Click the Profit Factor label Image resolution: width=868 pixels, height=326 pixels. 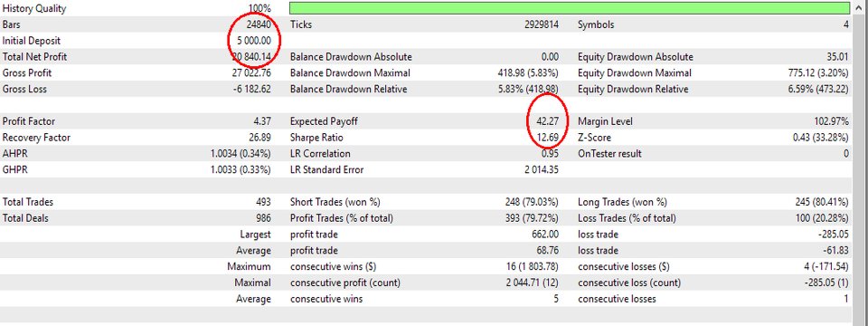(29, 121)
